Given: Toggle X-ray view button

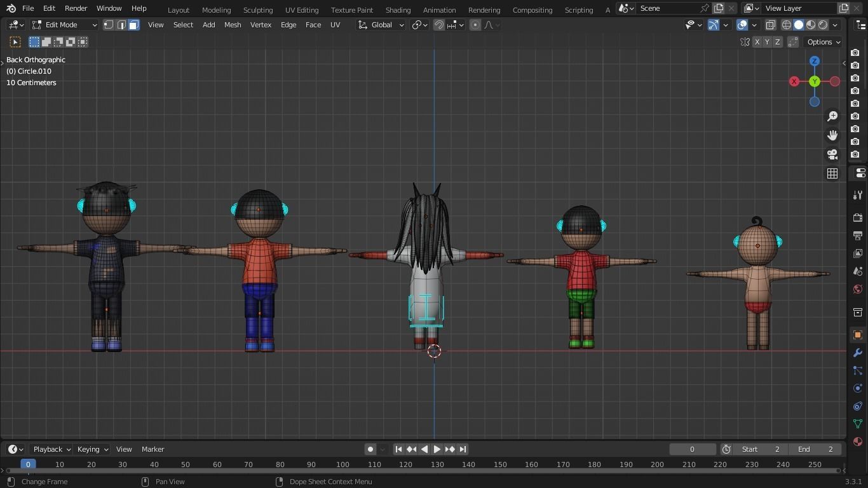Looking at the screenshot, I should [x=770, y=25].
